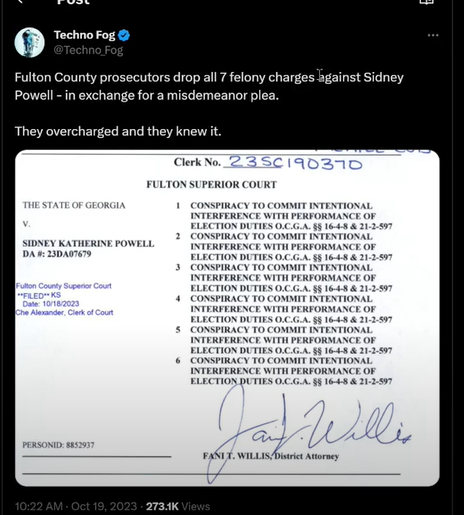Click the handwritten clerk number 23SC190370

[x=295, y=162]
